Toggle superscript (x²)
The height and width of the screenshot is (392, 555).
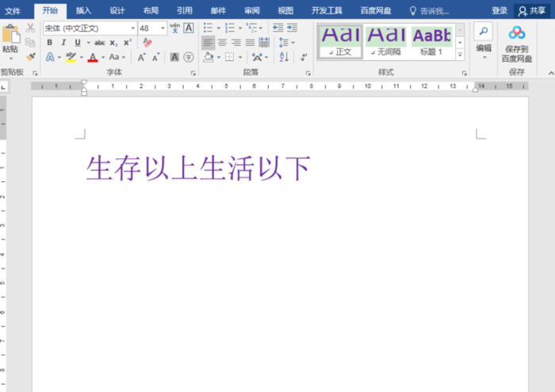[x=128, y=43]
